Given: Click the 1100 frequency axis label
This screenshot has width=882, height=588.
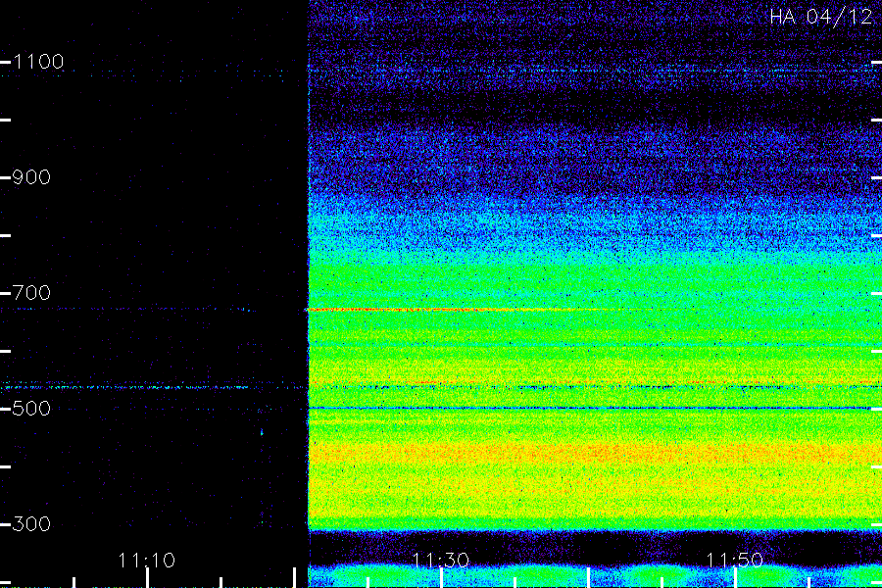Looking at the screenshot, I should 38,62.
